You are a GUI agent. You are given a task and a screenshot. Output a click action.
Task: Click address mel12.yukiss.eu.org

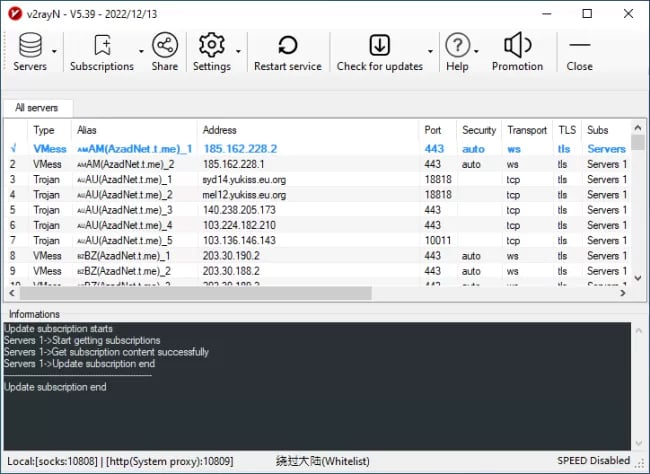(x=244, y=195)
